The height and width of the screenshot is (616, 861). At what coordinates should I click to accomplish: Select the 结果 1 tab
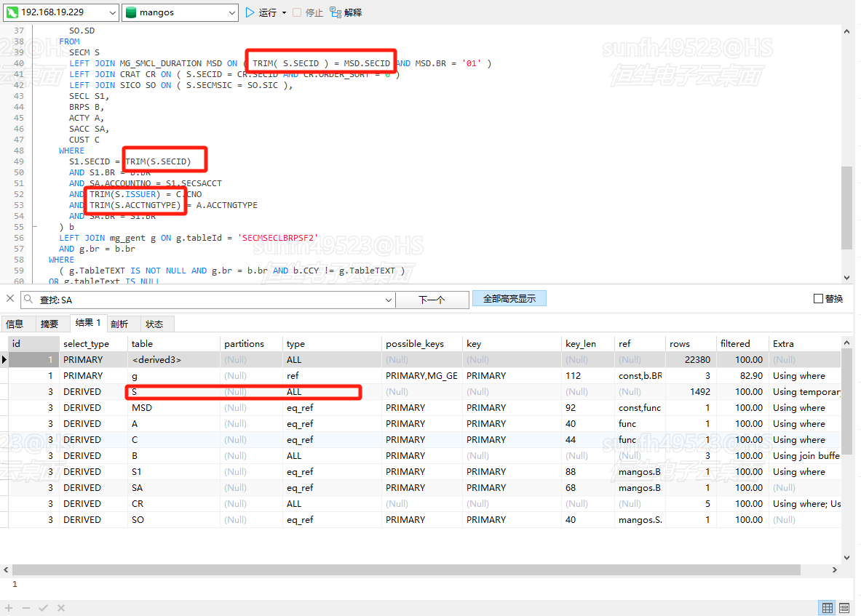(88, 322)
